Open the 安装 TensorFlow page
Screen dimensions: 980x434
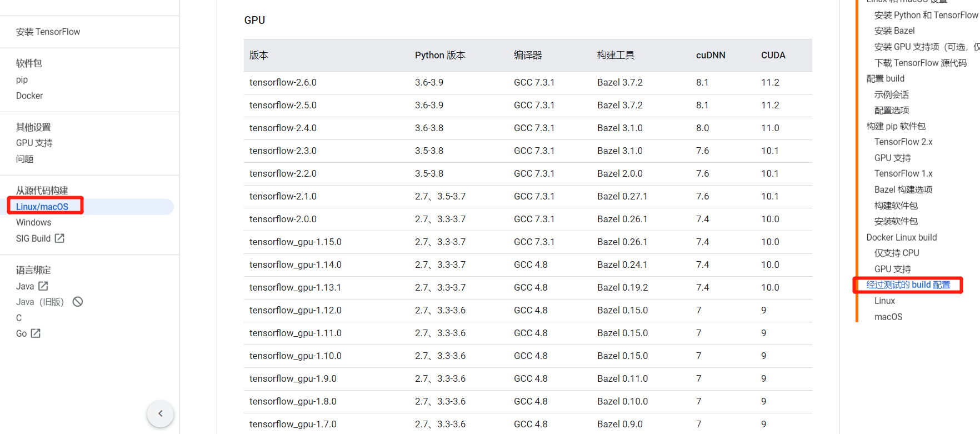pos(48,32)
